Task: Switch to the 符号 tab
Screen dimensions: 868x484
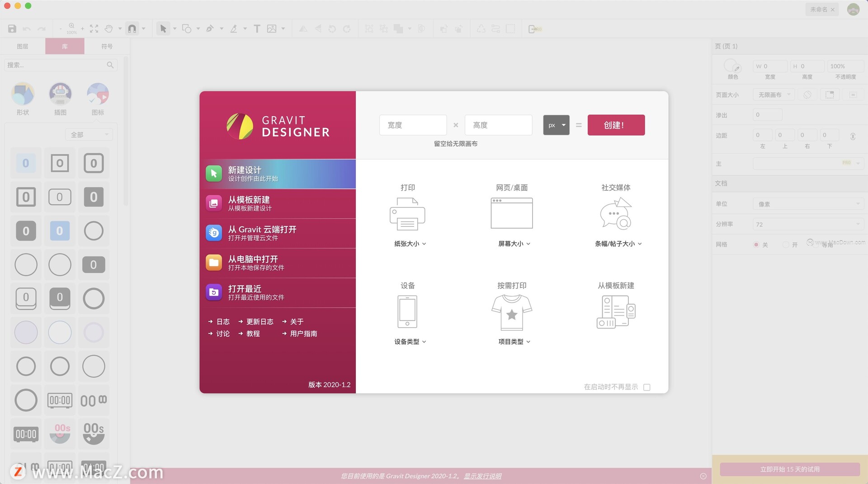Action: pyautogui.click(x=107, y=46)
